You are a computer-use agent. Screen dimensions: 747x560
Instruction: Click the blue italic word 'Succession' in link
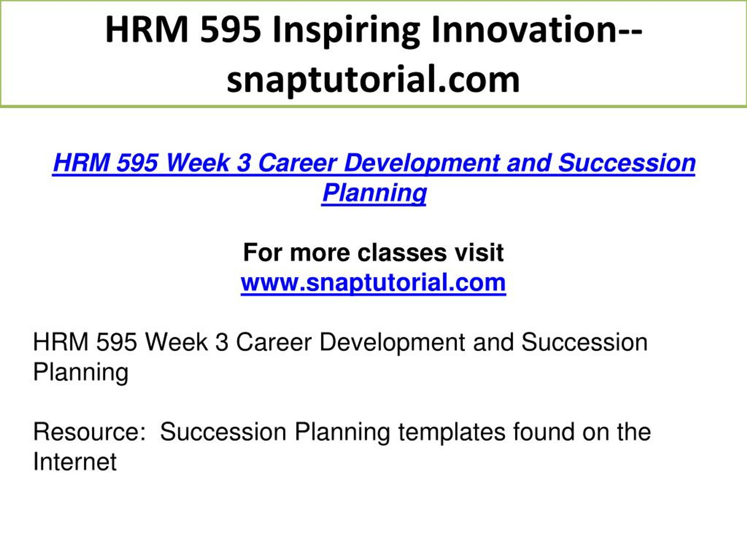coord(627,163)
